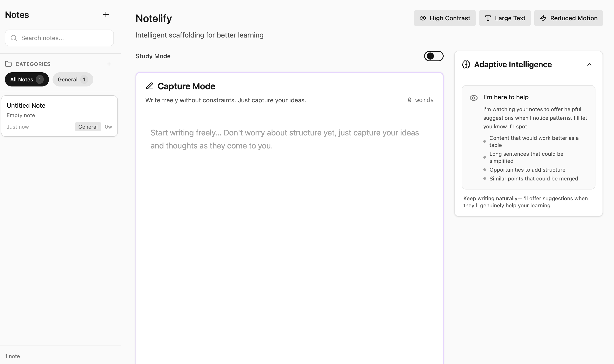This screenshot has height=364, width=614.
Task: Click the 0 words counter
Action: coord(420,100)
